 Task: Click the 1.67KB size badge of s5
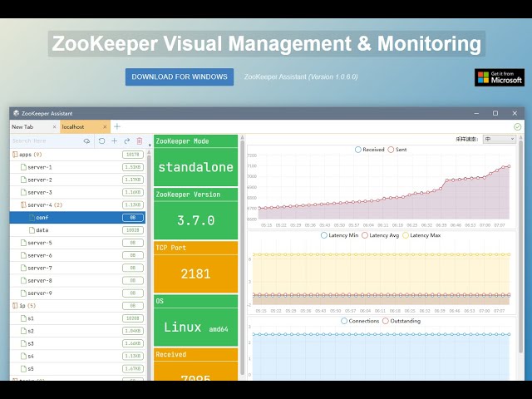tap(133, 368)
